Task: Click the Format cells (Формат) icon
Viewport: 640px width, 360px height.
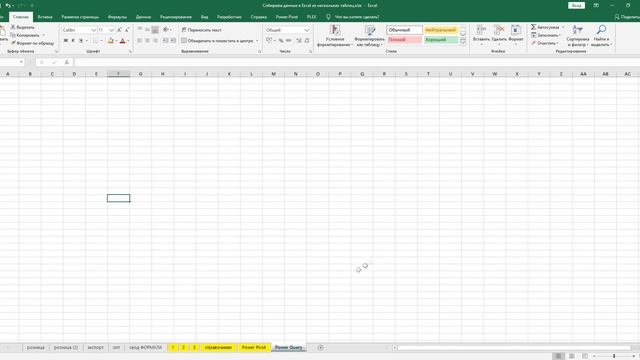Action: [516, 30]
